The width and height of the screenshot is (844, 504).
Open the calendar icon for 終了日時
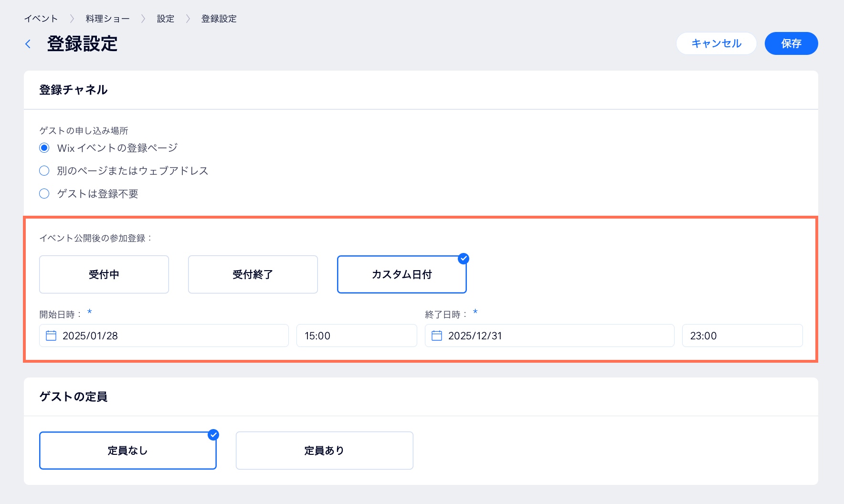[437, 336]
